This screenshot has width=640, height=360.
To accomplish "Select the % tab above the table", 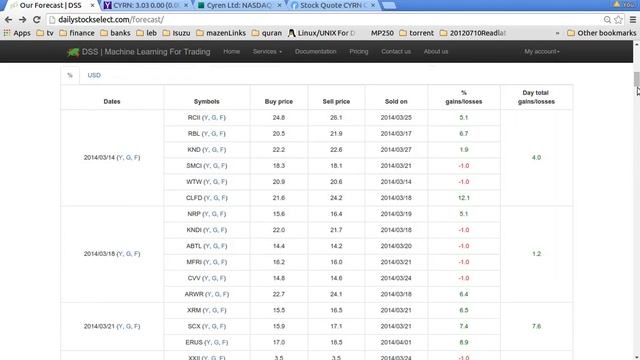I will 70,76.
